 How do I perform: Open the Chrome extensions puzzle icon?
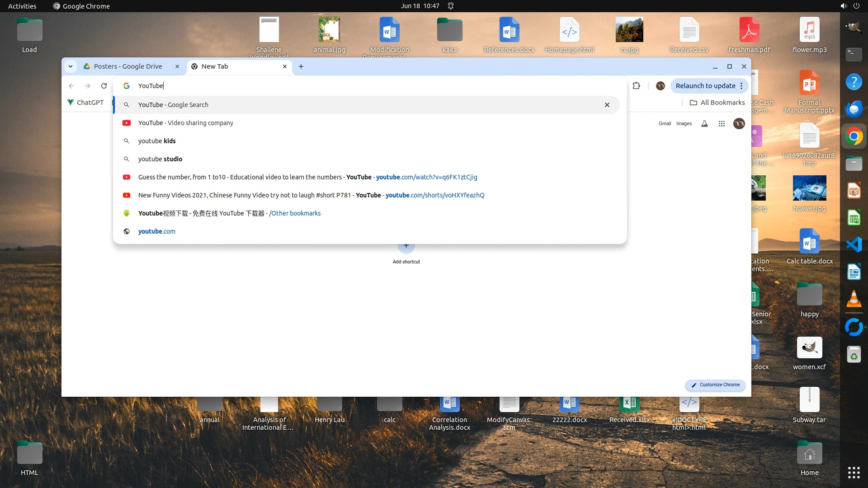coord(636,86)
